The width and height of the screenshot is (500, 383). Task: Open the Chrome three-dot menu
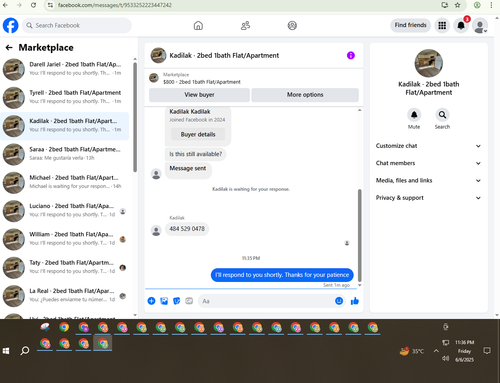pos(491,5)
